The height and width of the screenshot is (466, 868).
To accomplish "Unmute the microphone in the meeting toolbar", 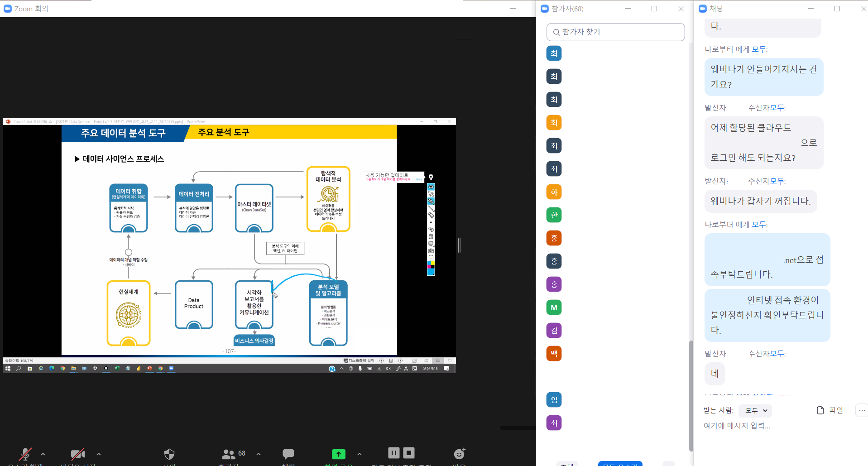I will coord(25,454).
